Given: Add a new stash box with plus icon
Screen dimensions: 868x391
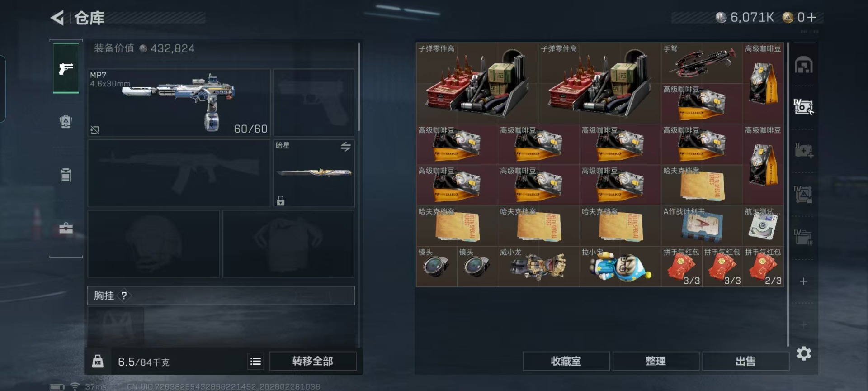Looking at the screenshot, I should (x=803, y=281).
